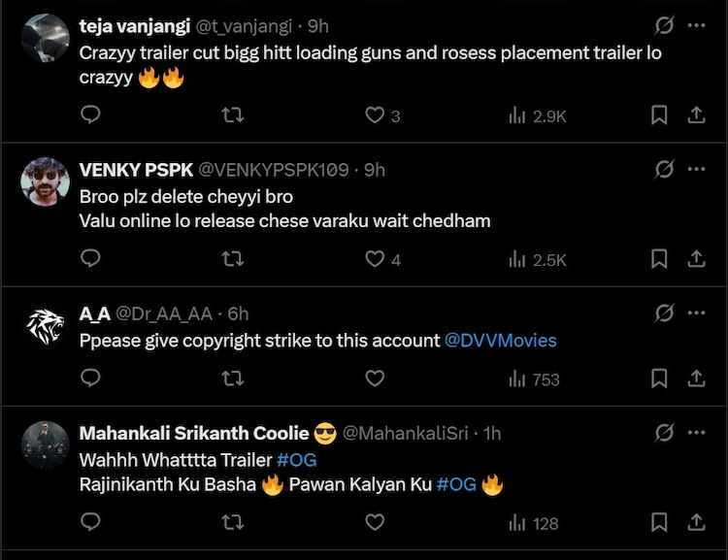The width and height of the screenshot is (728, 560).
Task: Open Mahankali Srikanth Coolie's profile name
Action: point(194,433)
